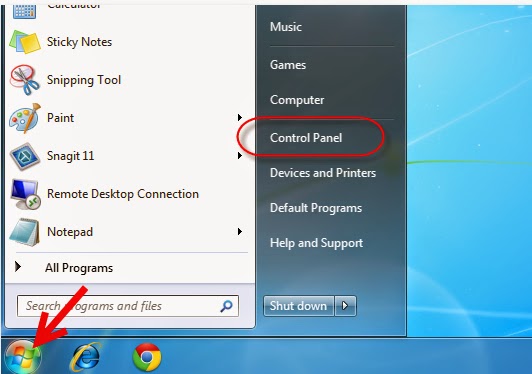Open Shut down options arrow
This screenshot has height=374, width=532.
coord(345,306)
